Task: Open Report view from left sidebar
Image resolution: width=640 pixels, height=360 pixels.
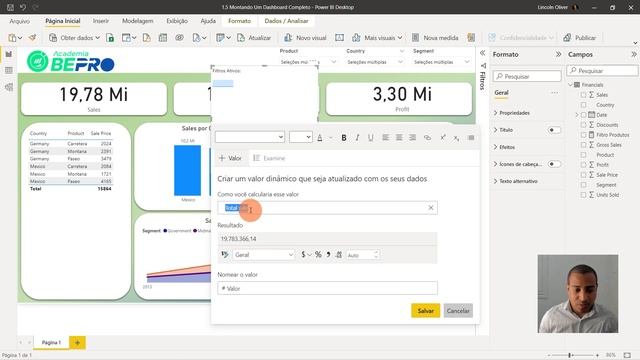Action: coord(9,54)
